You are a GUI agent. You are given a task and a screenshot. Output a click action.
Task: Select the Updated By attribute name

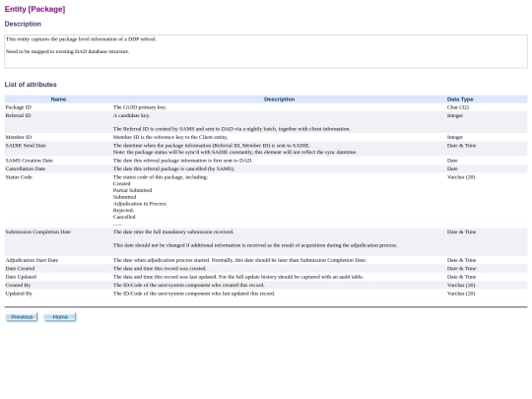click(19, 294)
